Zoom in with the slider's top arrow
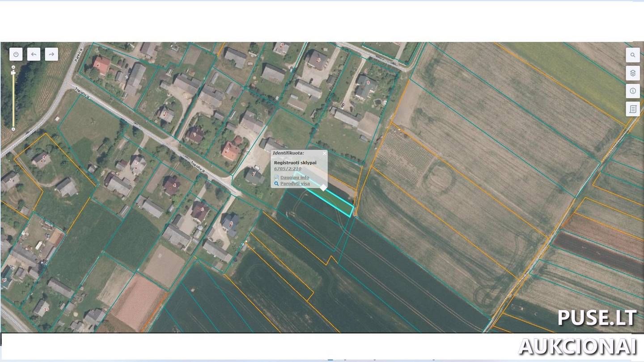 pos(13,67)
